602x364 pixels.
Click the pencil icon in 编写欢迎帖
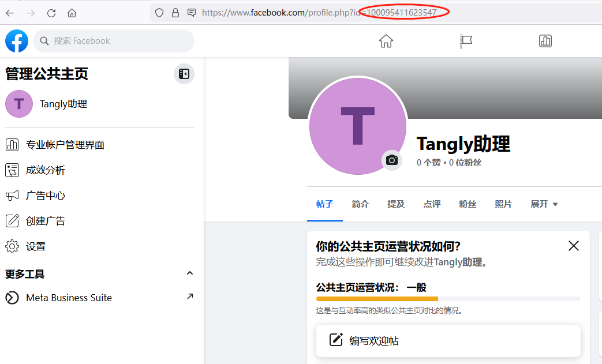pyautogui.click(x=336, y=340)
